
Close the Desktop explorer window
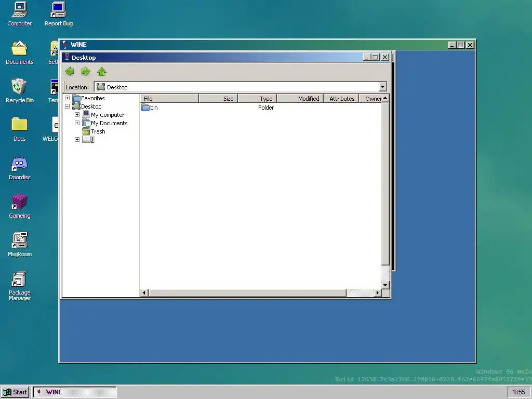click(385, 57)
